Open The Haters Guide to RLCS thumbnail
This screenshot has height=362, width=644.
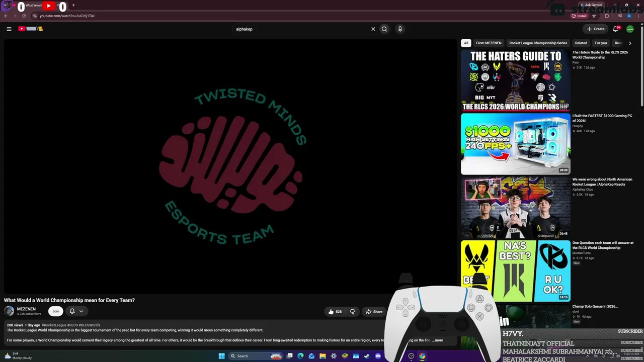point(516,80)
